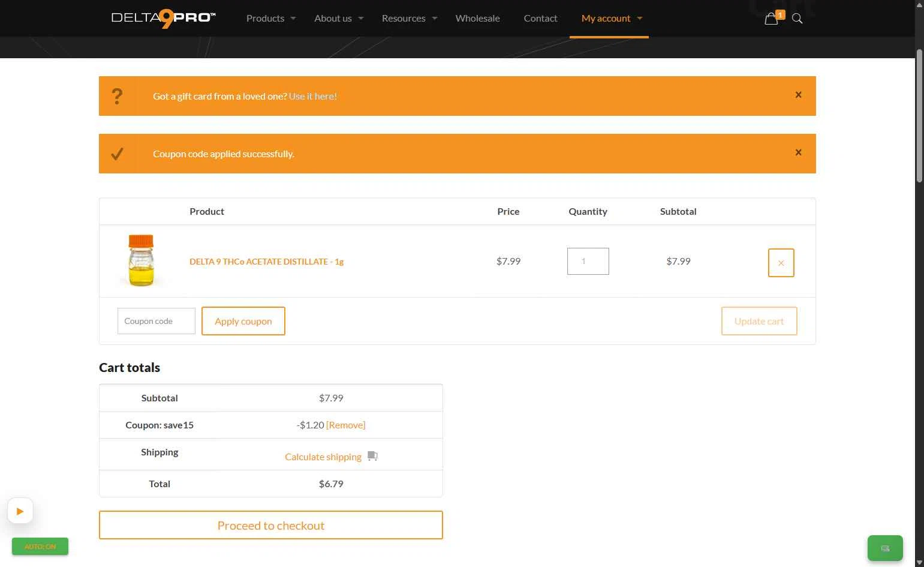
Task: Open the Calculate shipping link
Action: [323, 457]
